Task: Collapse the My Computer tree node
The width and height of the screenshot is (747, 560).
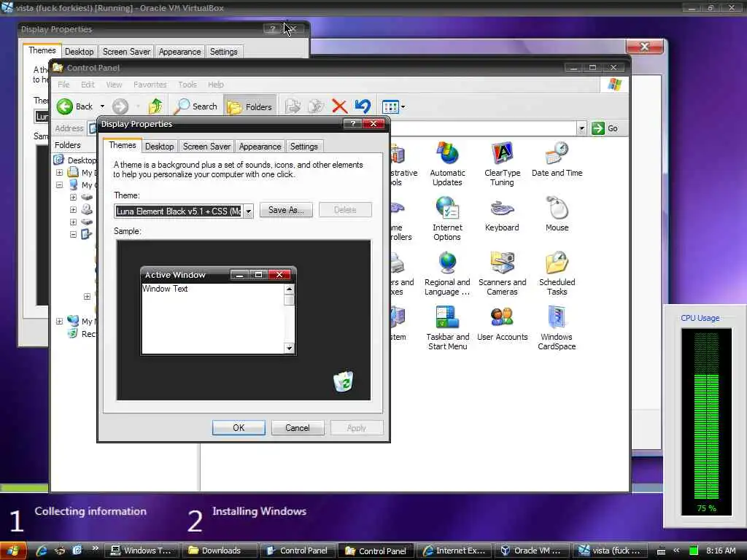Action: (59, 184)
